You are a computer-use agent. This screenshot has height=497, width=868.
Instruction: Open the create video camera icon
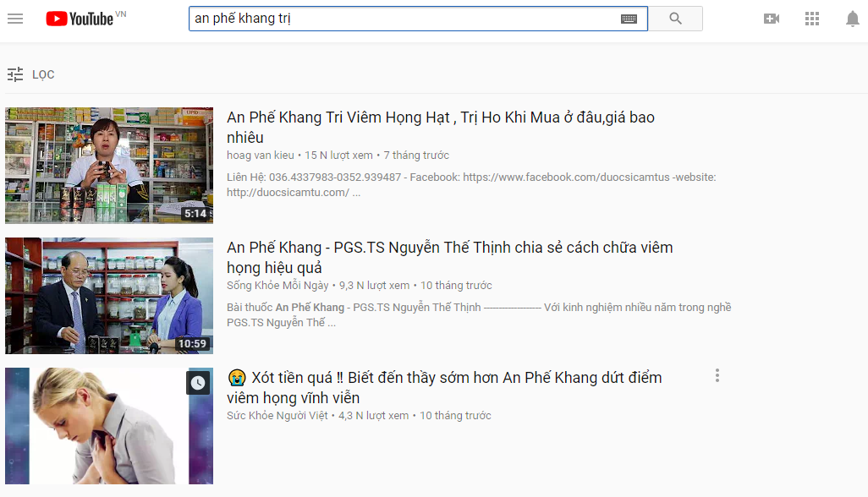tap(771, 19)
